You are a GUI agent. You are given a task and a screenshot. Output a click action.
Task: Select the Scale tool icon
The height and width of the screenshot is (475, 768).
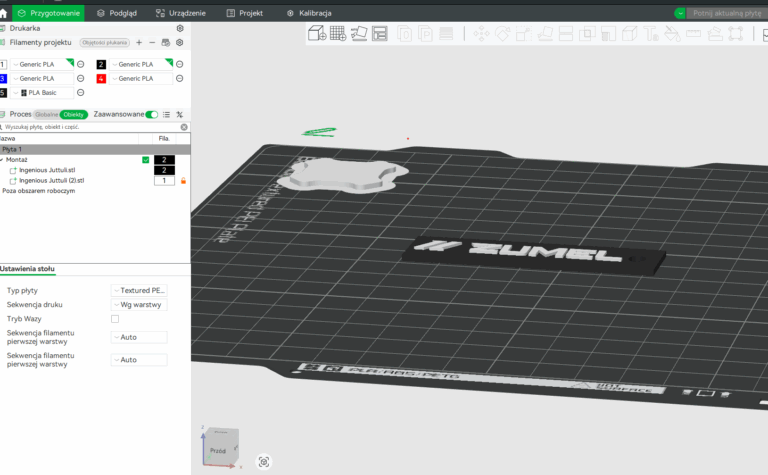point(524,34)
